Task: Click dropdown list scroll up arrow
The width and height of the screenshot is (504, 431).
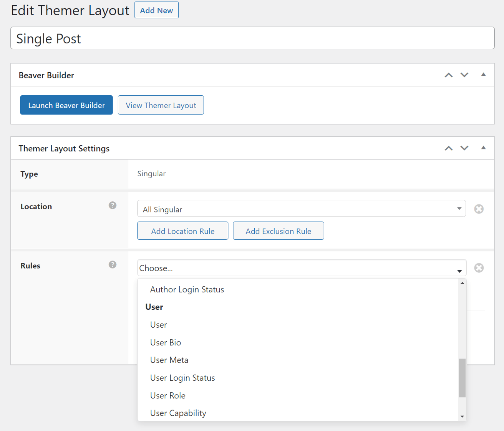Action: tap(462, 283)
